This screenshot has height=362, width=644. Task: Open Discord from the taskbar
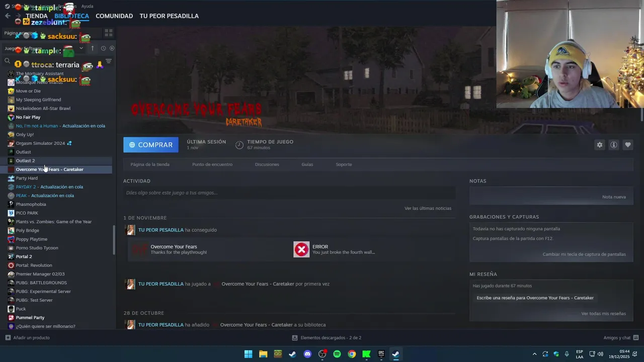pyautogui.click(x=307, y=354)
